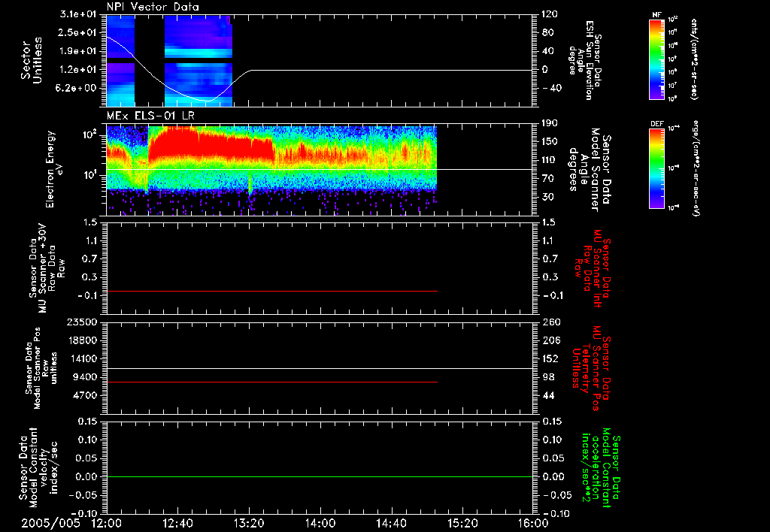Viewport: 770px width, 532px height.
Task: Click the 260 telemetry tick label
Action: click(x=550, y=322)
